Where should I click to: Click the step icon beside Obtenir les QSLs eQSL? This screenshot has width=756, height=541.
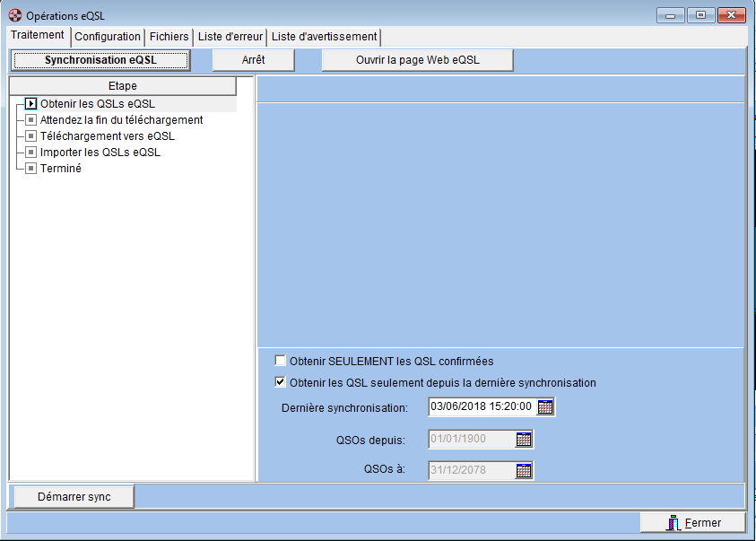30,104
